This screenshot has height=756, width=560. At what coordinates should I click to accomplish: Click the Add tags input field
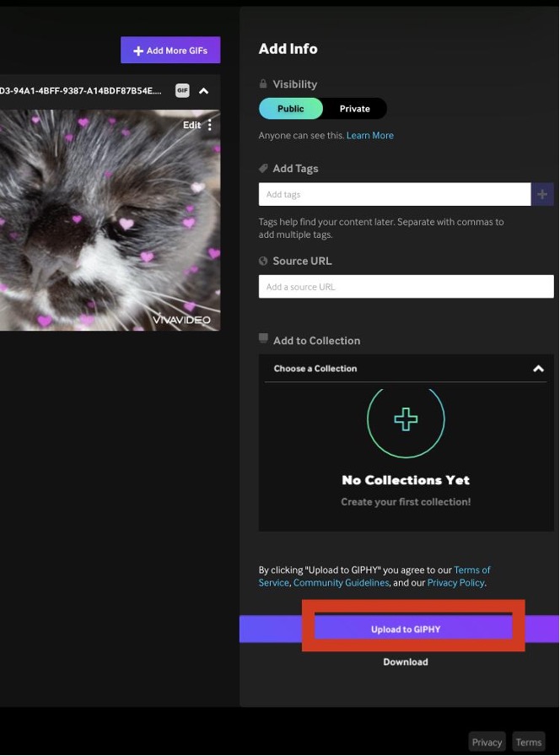(x=394, y=195)
